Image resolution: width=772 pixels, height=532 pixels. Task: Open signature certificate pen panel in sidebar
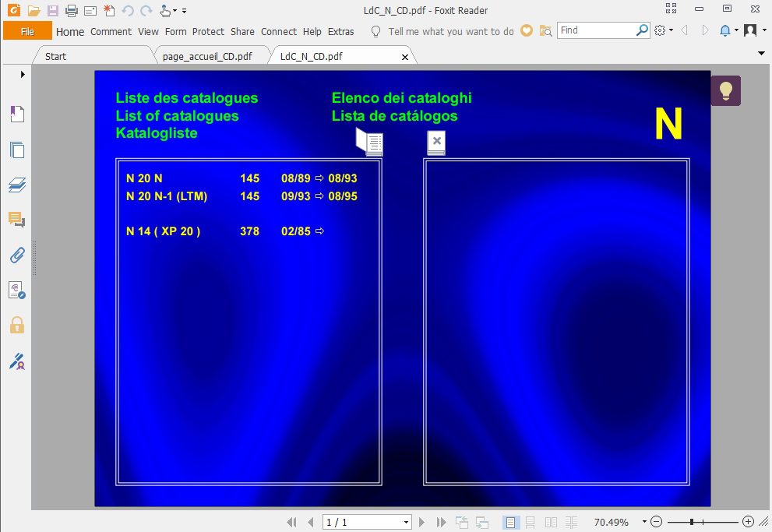pyautogui.click(x=17, y=361)
